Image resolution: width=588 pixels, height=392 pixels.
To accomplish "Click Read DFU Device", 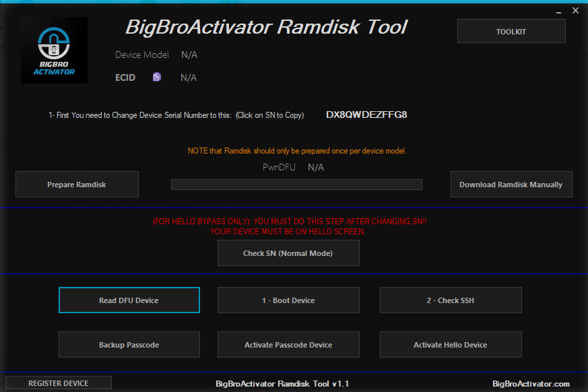I will click(x=129, y=300).
